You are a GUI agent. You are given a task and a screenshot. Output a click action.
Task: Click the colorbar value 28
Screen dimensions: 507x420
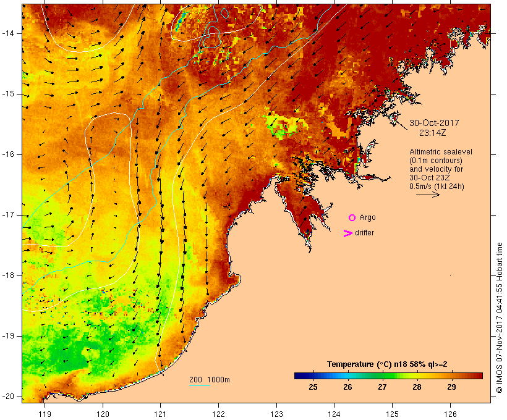417,387
